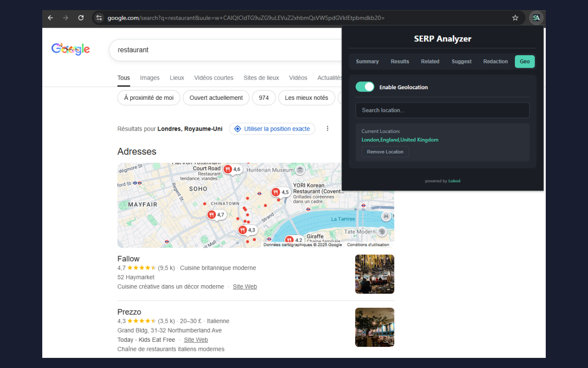Open site information icon in address bar

coord(99,18)
